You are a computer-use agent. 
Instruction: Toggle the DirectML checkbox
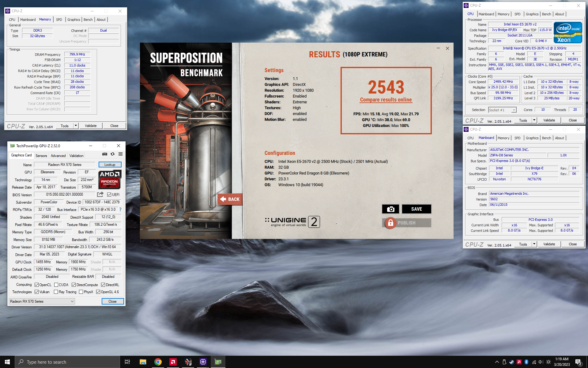tap(103, 285)
